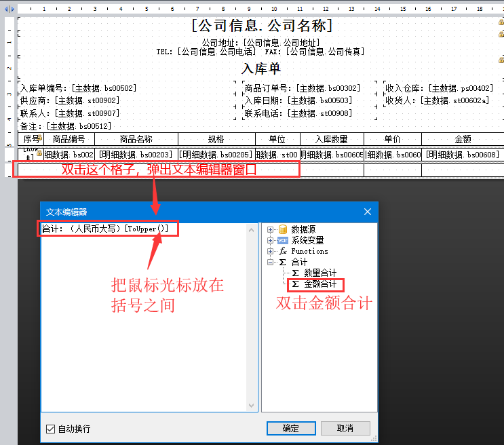Click the 取消 button

345,428
